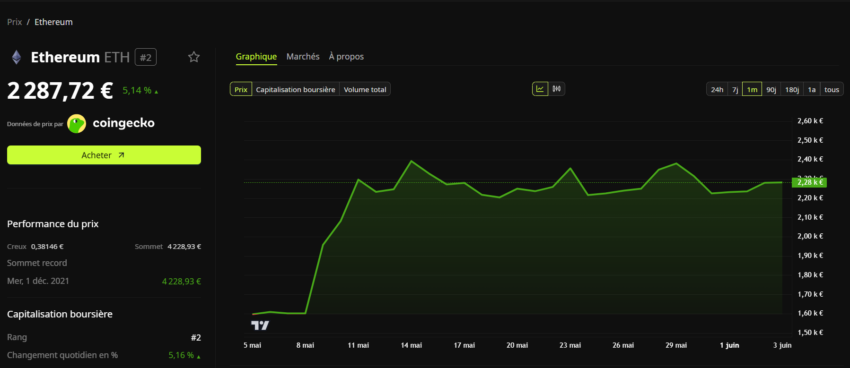Set chart range to 1a
The image size is (850, 368).
[812, 89]
